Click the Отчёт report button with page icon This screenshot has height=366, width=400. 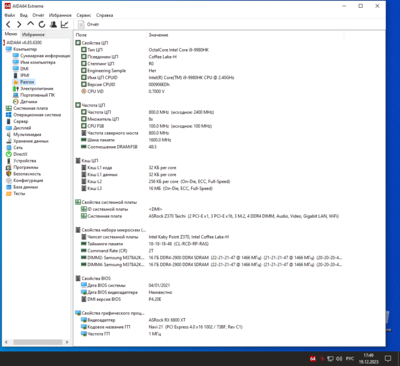[88, 24]
